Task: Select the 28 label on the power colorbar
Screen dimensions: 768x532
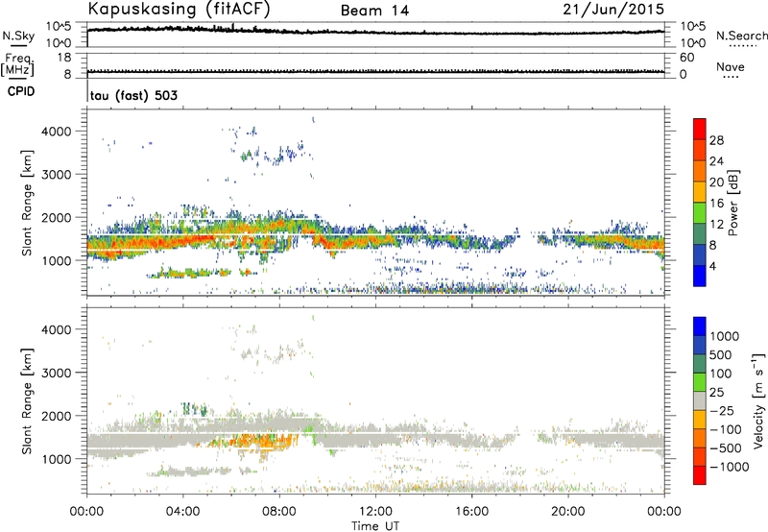Action: 716,140
